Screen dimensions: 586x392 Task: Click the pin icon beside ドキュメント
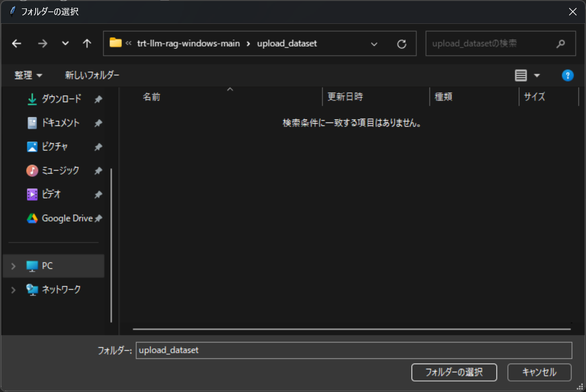click(x=98, y=123)
